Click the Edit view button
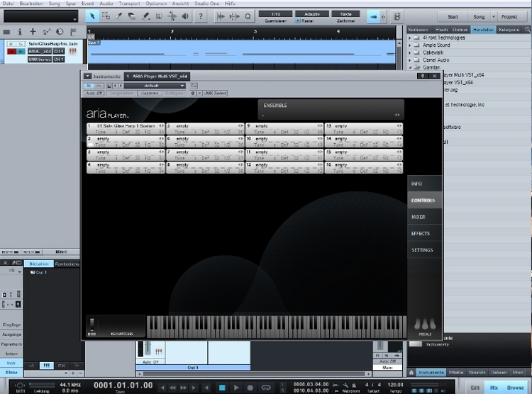Screen dimensions: 532x394 click(475, 388)
